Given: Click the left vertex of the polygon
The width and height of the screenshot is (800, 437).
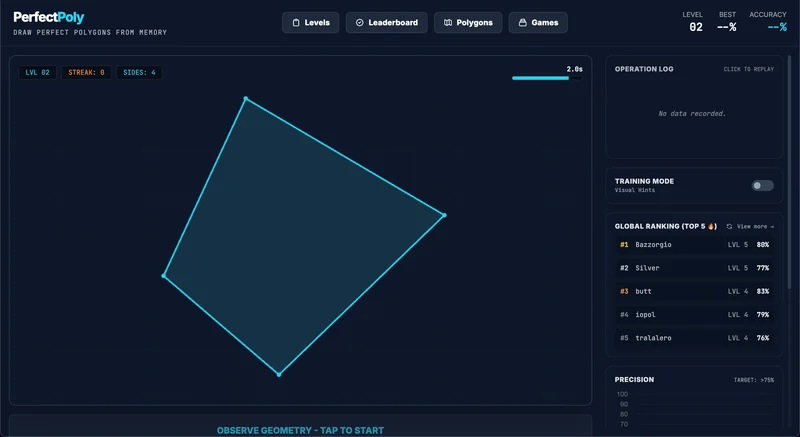Looking at the screenshot, I should tap(164, 276).
